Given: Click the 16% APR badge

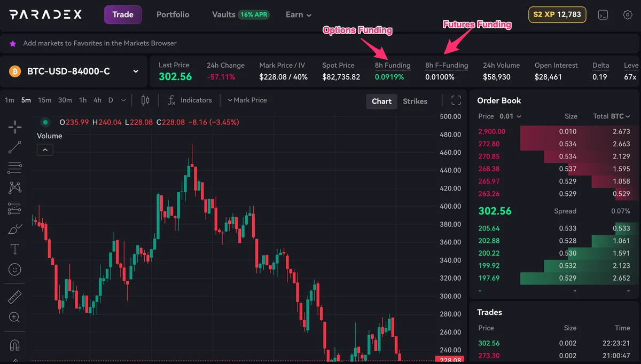Looking at the screenshot, I should (254, 14).
